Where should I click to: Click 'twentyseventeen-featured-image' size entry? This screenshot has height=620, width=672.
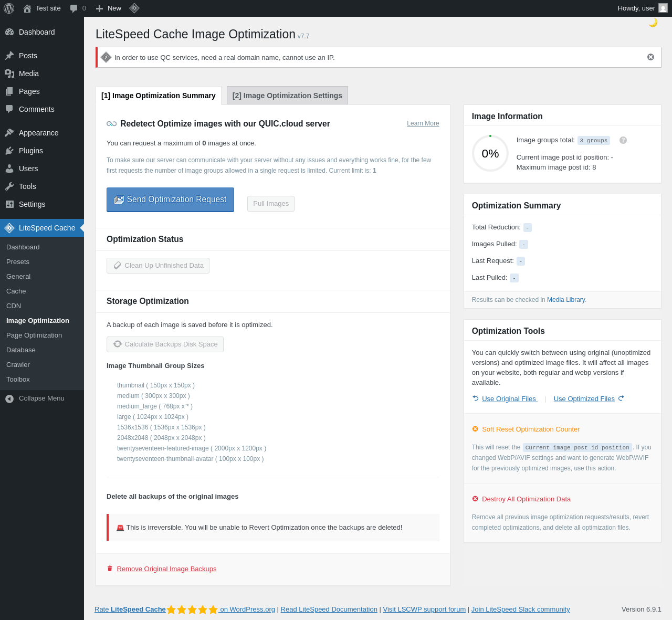pyautogui.click(x=192, y=448)
